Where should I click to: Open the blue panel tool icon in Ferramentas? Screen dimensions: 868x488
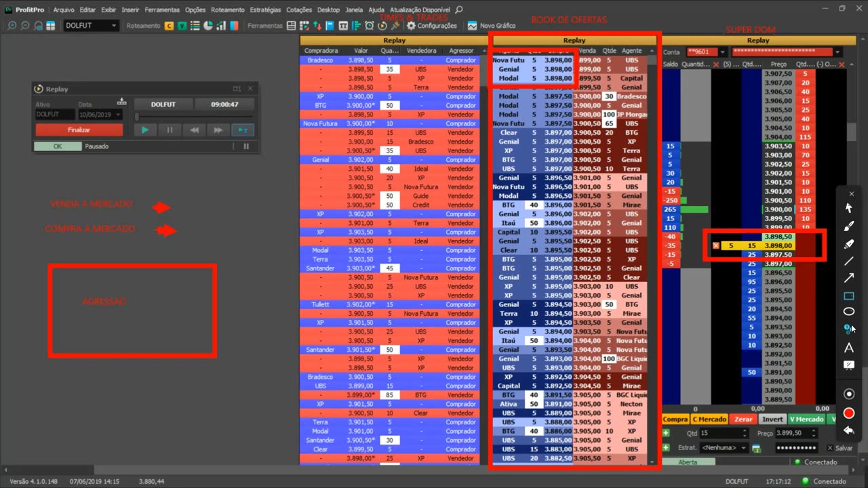point(330,26)
